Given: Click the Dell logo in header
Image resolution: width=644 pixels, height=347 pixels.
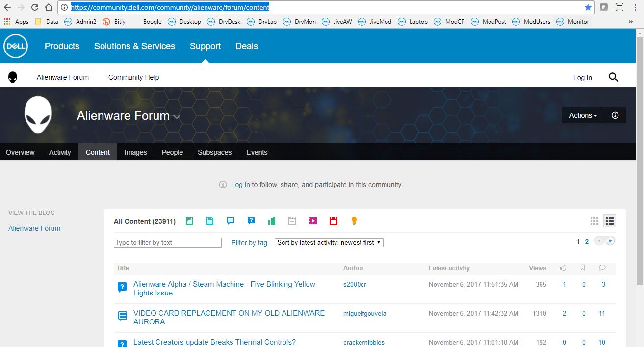Looking at the screenshot, I should (16, 46).
